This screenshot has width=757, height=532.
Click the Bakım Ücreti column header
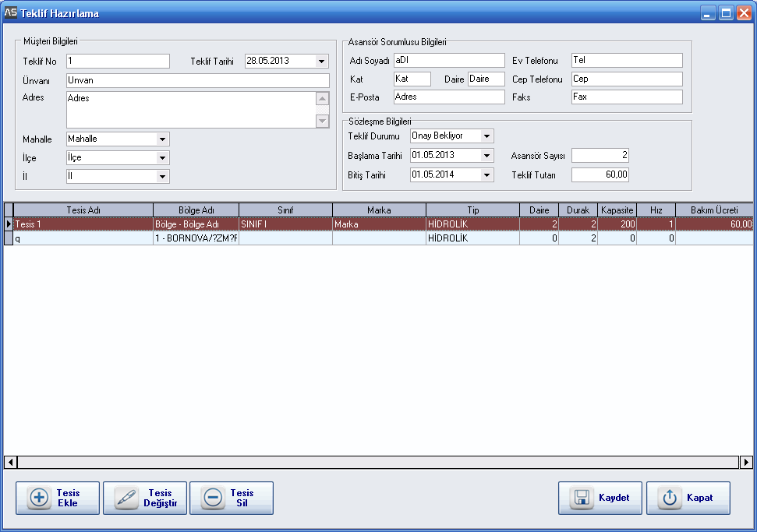pos(714,210)
